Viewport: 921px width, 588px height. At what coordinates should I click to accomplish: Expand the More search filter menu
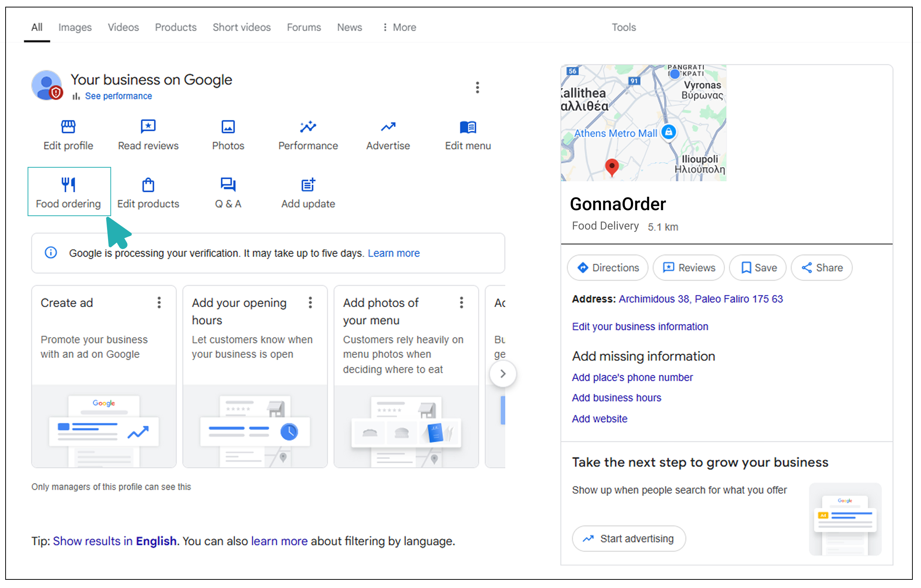tap(399, 27)
